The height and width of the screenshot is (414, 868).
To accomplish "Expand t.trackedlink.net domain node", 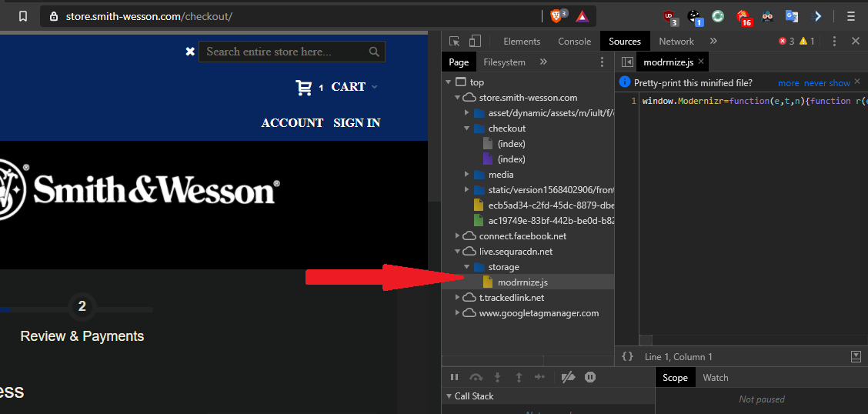I will [x=457, y=298].
